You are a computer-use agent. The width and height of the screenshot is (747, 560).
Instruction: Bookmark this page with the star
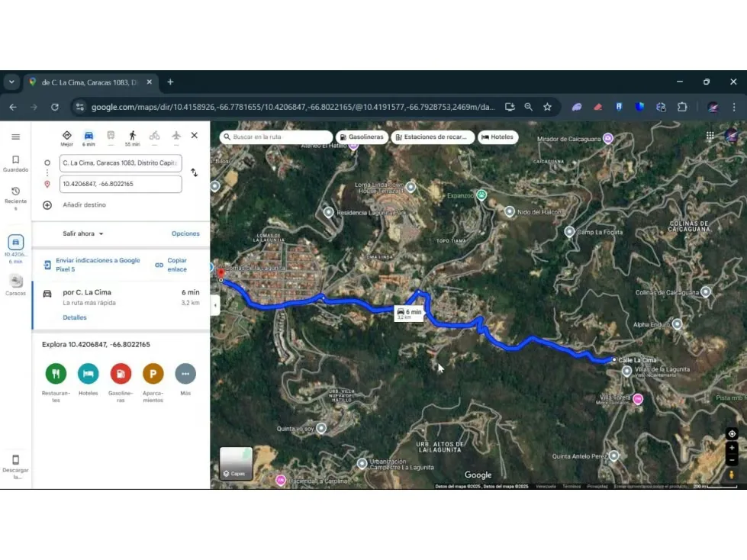[x=547, y=107]
